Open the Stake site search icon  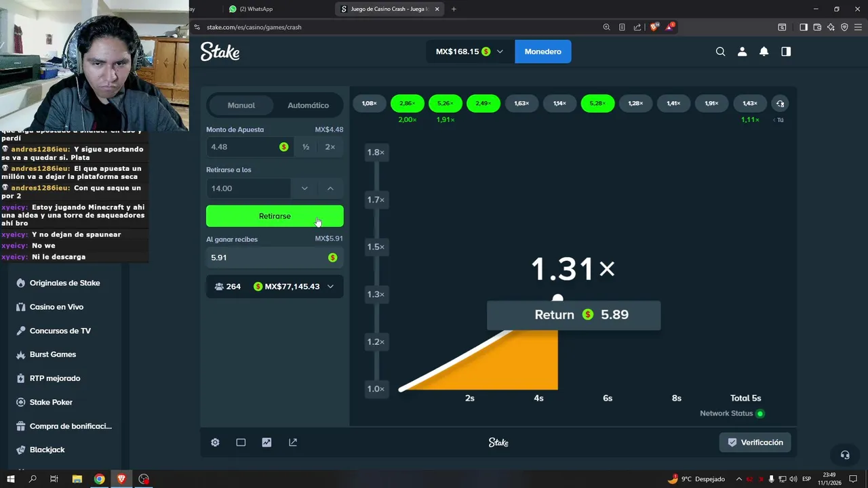tap(720, 52)
